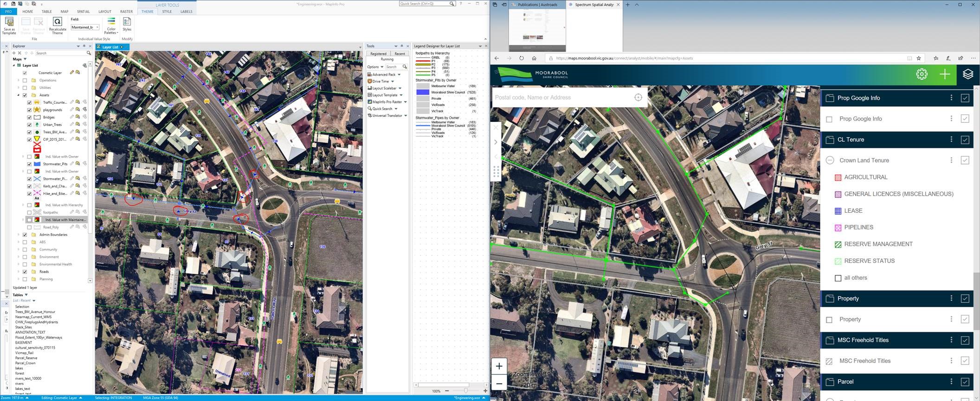Open the Color Palettes dropdown icon
The height and width of the screenshot is (401, 980).
click(x=111, y=22)
